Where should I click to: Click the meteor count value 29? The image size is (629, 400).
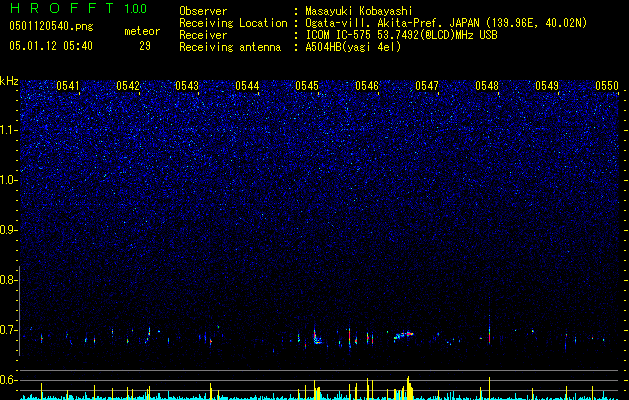click(145, 46)
